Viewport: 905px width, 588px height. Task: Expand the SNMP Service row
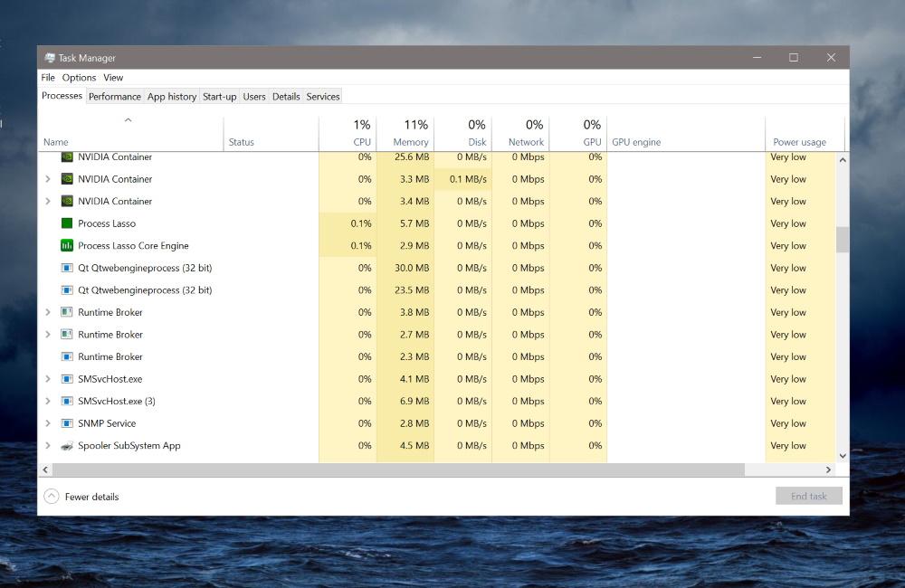coord(48,423)
